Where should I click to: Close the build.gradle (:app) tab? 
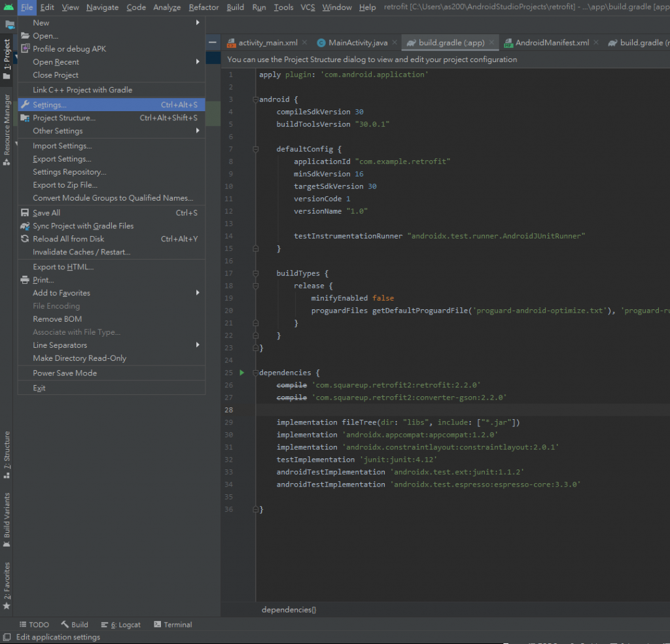click(x=491, y=42)
